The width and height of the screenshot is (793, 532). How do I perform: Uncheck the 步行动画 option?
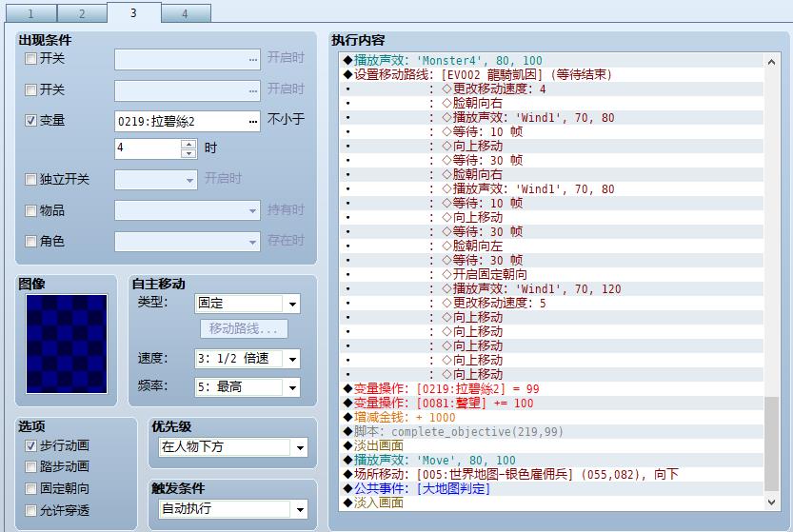[x=30, y=446]
